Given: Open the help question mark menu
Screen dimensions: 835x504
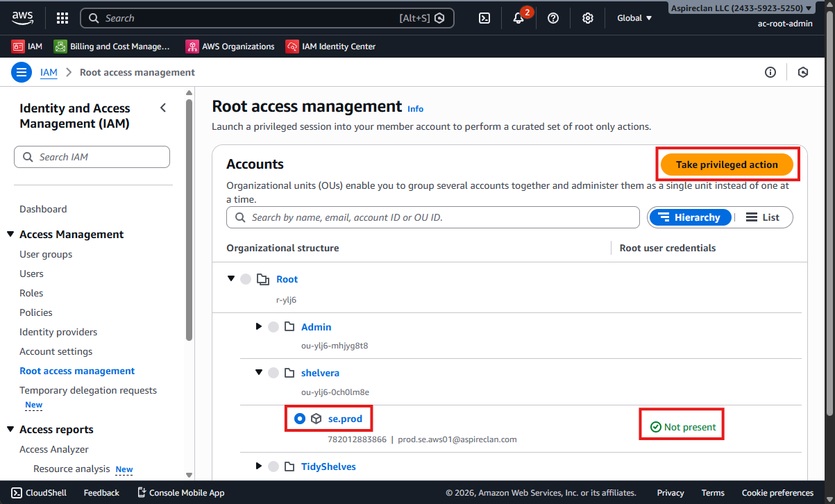Looking at the screenshot, I should [x=553, y=18].
